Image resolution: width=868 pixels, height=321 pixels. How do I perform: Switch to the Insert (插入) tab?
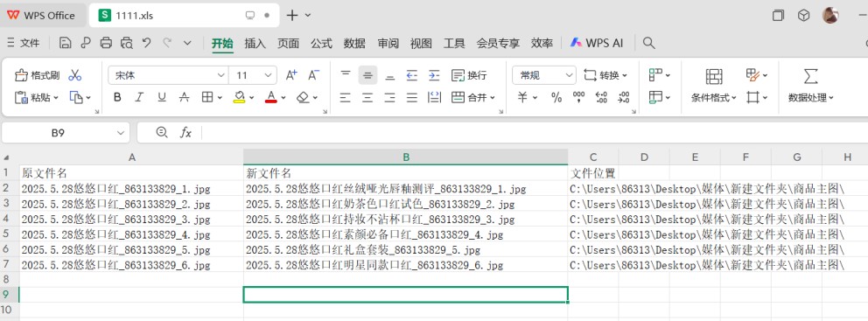click(255, 43)
